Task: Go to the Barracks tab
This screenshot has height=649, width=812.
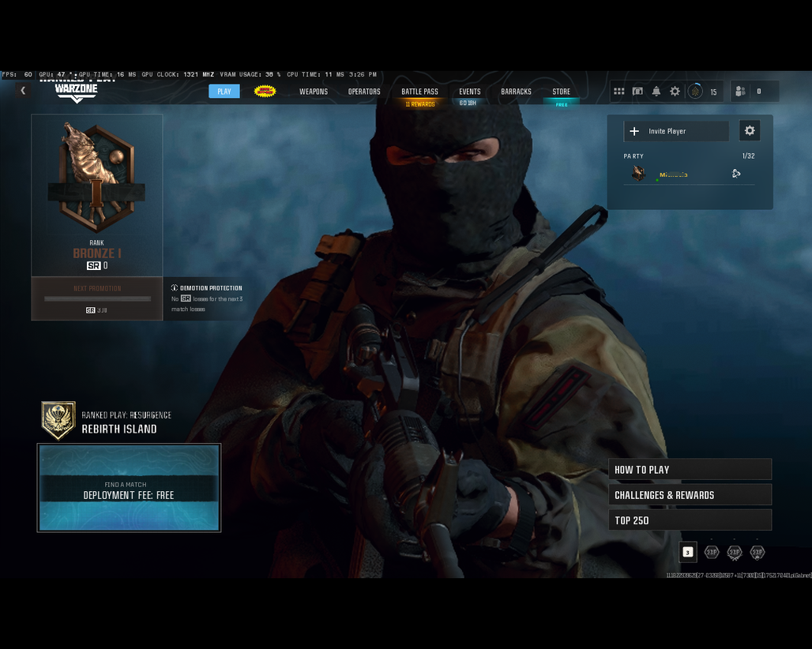Action: tap(516, 92)
